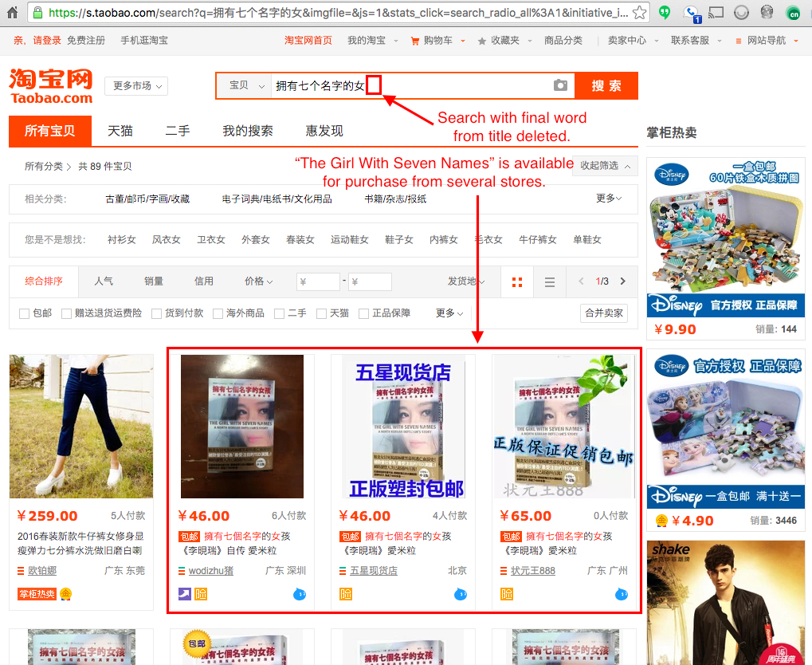Click the maximum price input field

[x=370, y=281]
